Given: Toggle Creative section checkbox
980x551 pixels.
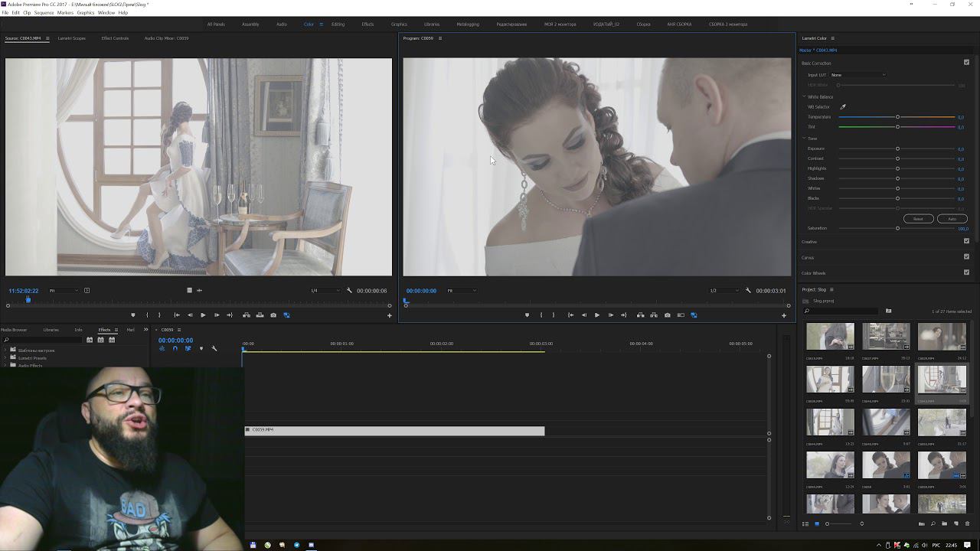Looking at the screenshot, I should [x=966, y=241].
